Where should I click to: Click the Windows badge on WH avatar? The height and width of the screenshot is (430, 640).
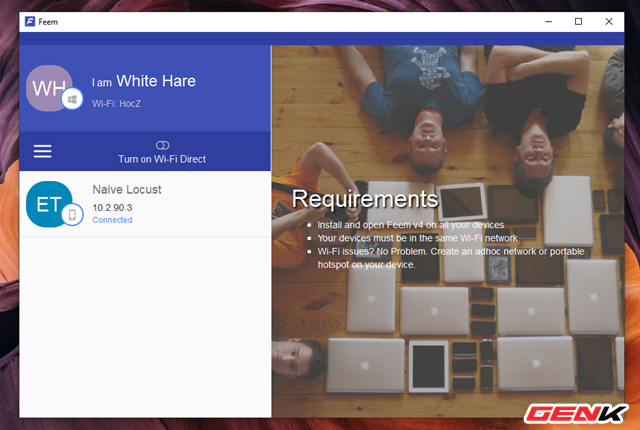(x=71, y=99)
